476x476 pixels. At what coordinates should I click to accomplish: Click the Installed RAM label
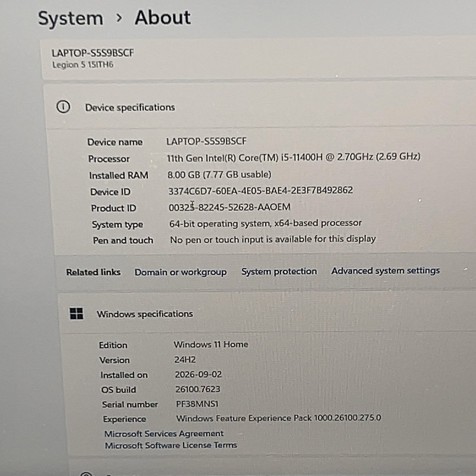click(x=119, y=175)
